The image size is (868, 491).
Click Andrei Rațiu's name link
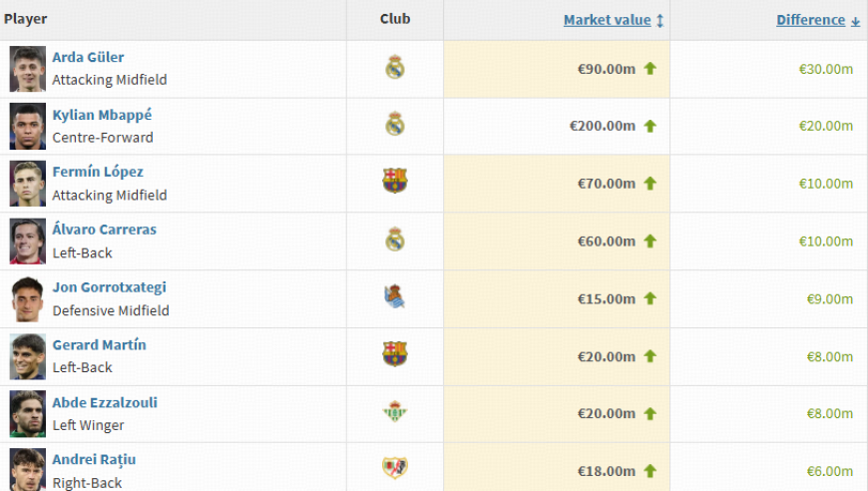(x=94, y=460)
